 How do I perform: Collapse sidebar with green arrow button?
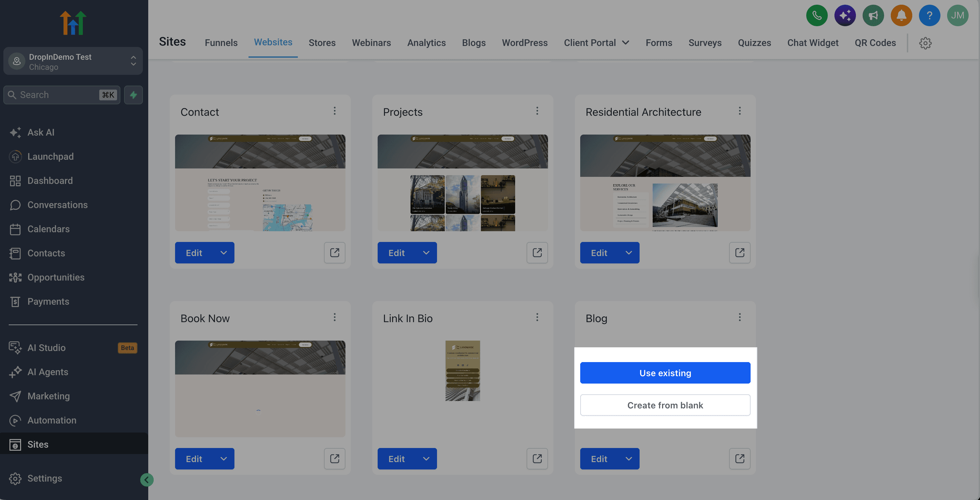[147, 480]
